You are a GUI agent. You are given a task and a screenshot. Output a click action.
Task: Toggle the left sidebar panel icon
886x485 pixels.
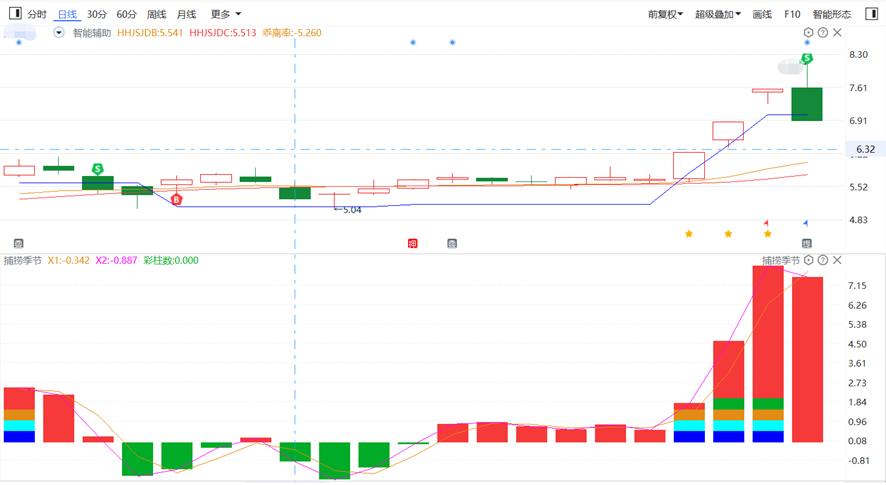15,13
